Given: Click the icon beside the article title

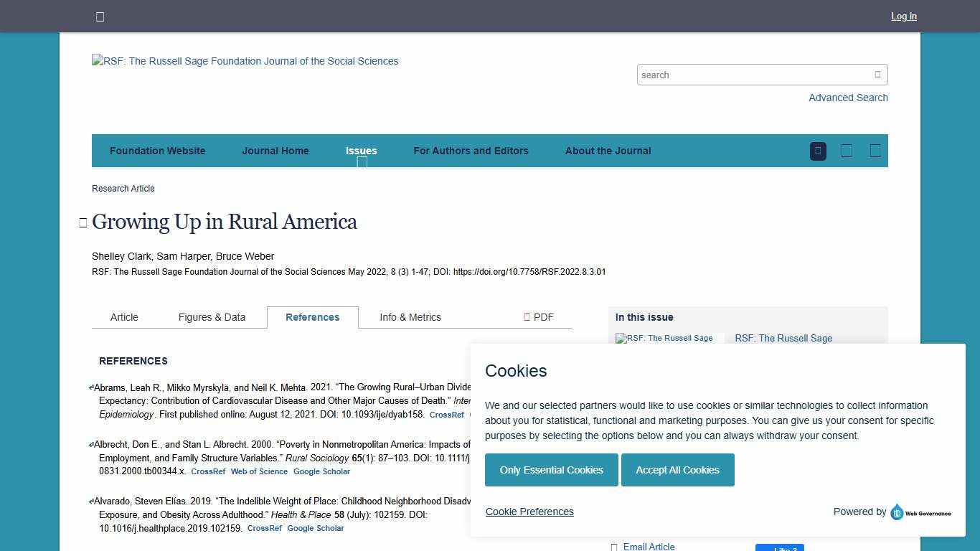Looking at the screenshot, I should point(84,221).
